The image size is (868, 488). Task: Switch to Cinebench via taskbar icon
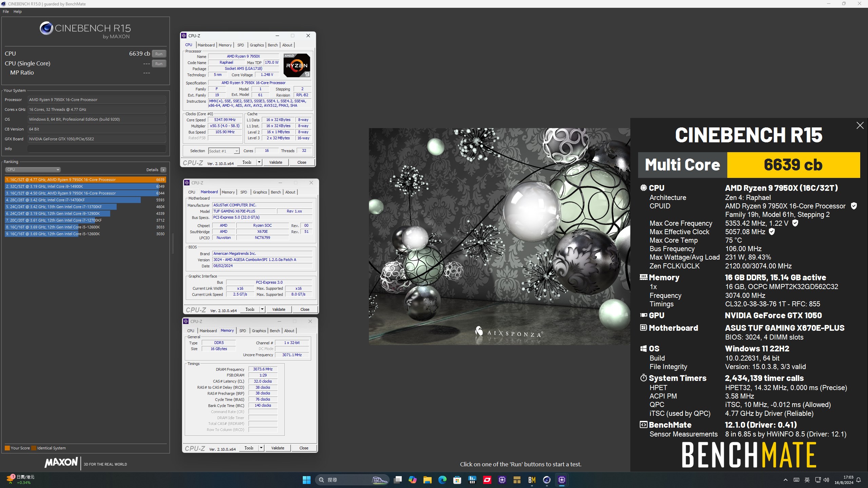pyautogui.click(x=547, y=480)
